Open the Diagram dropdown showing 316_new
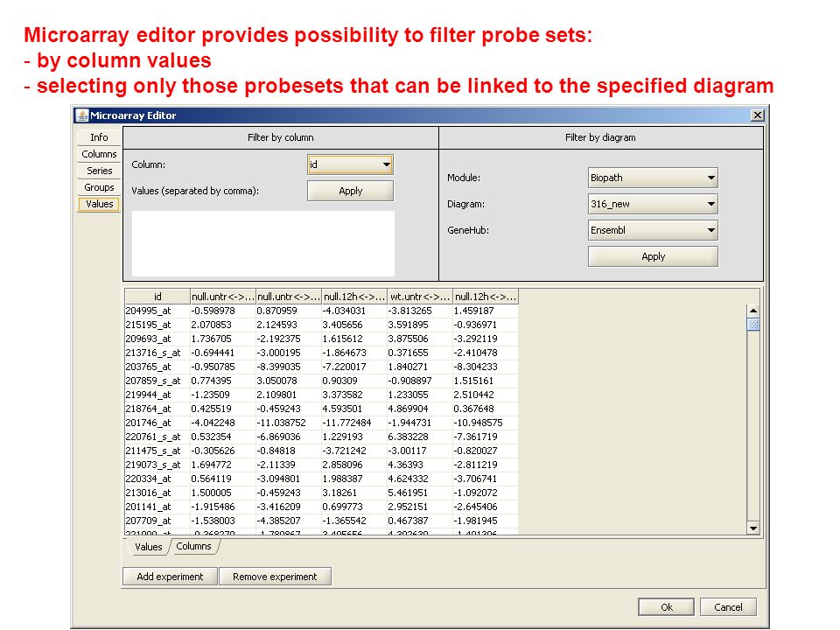This screenshot has width=840, height=630. click(x=653, y=204)
